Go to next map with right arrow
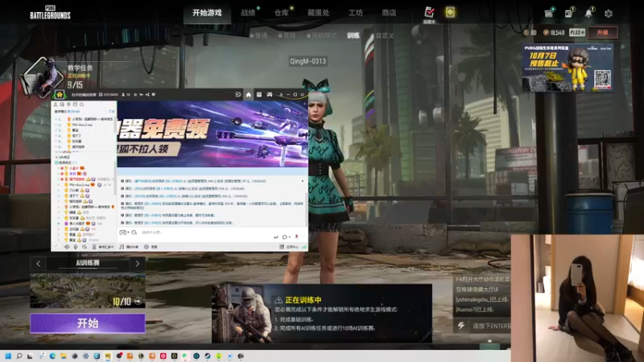Viewport: 644px width, 362px height. (x=137, y=264)
